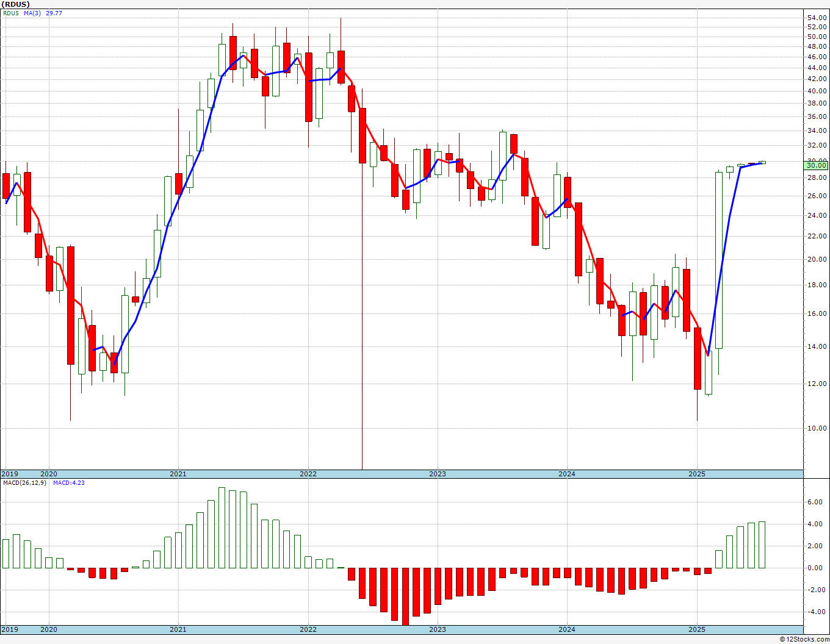Click 10.00 on the price axis
Image resolution: width=830 pixels, height=644 pixels.
click(x=817, y=428)
